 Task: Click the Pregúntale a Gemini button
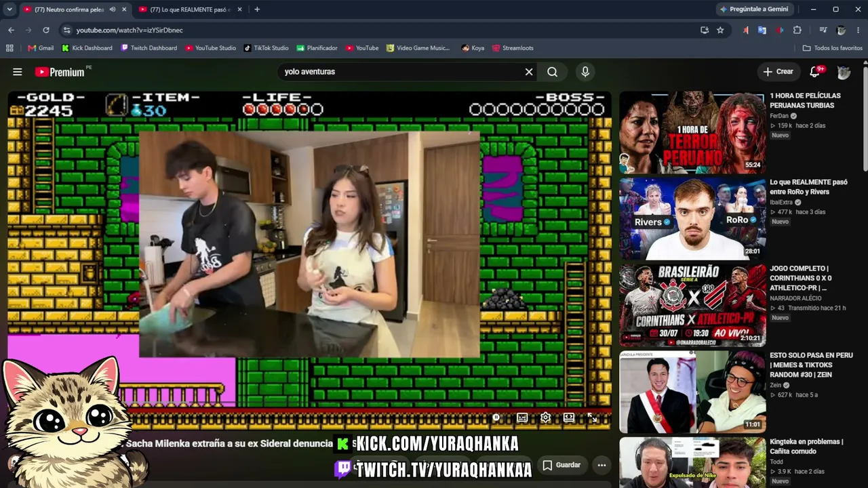click(x=754, y=9)
